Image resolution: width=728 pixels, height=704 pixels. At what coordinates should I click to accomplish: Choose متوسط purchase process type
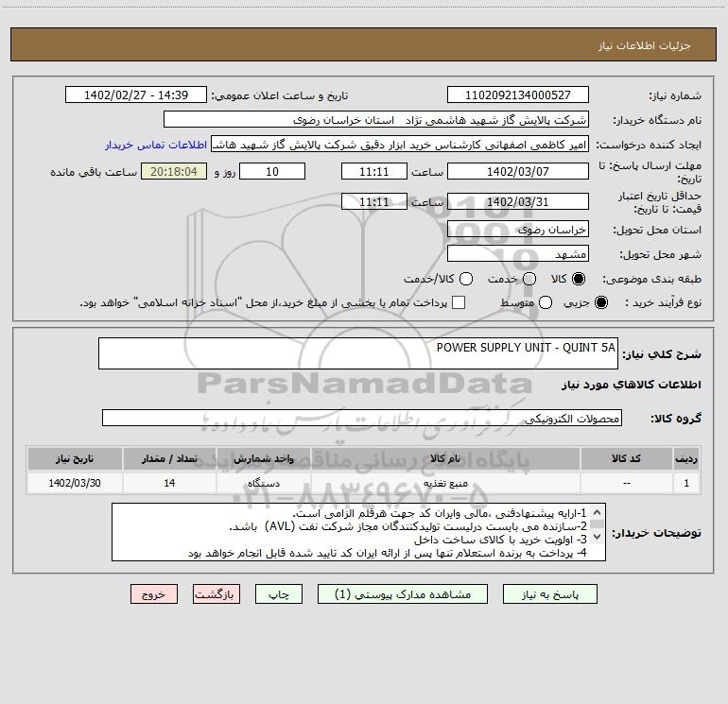tap(546, 302)
